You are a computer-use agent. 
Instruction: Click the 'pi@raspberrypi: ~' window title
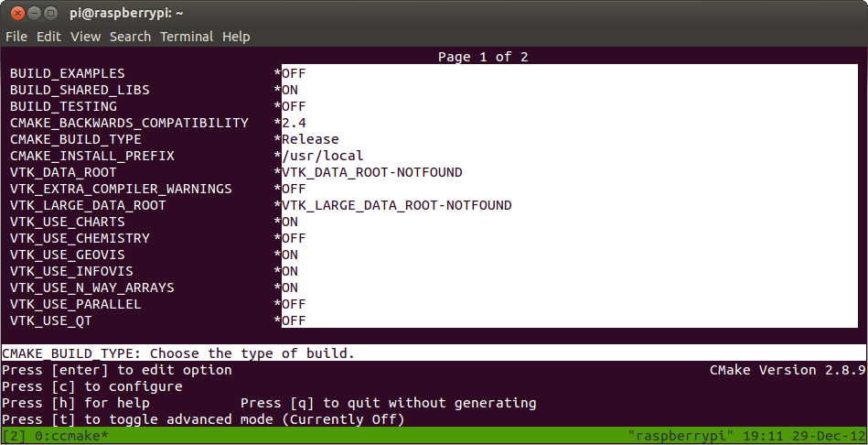pos(128,13)
